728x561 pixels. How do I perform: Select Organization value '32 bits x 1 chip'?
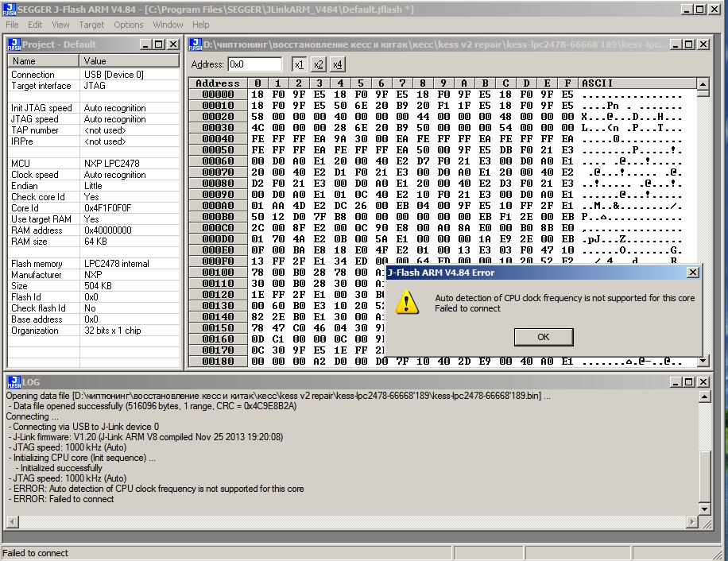(x=112, y=331)
